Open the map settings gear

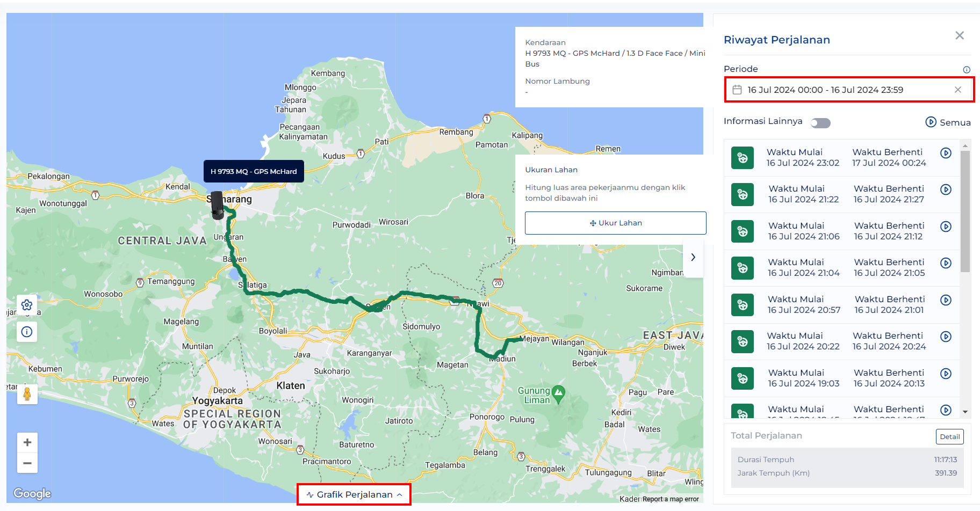[x=27, y=305]
